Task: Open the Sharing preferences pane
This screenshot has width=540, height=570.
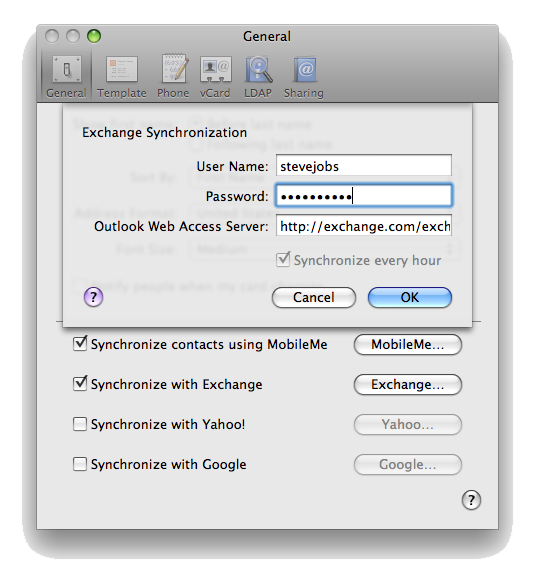Action: click(x=304, y=77)
